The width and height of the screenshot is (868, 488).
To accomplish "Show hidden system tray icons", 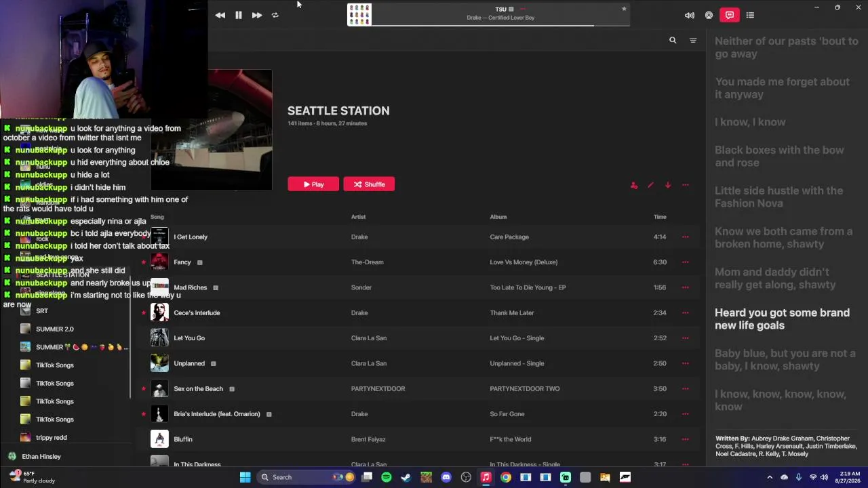I will pyautogui.click(x=770, y=477).
